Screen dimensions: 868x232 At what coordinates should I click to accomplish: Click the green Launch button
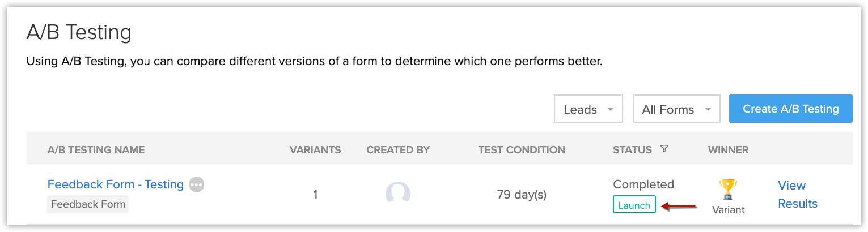(x=634, y=205)
